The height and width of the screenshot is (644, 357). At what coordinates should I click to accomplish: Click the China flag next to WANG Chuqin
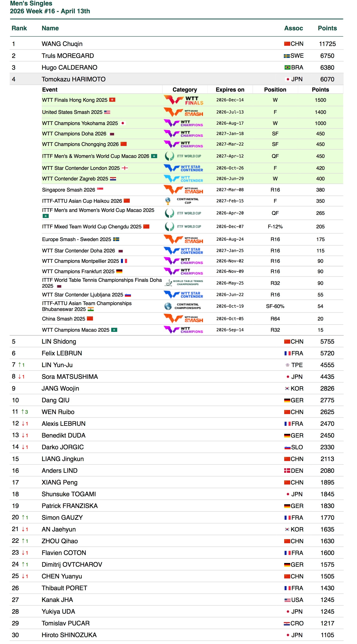287,43
